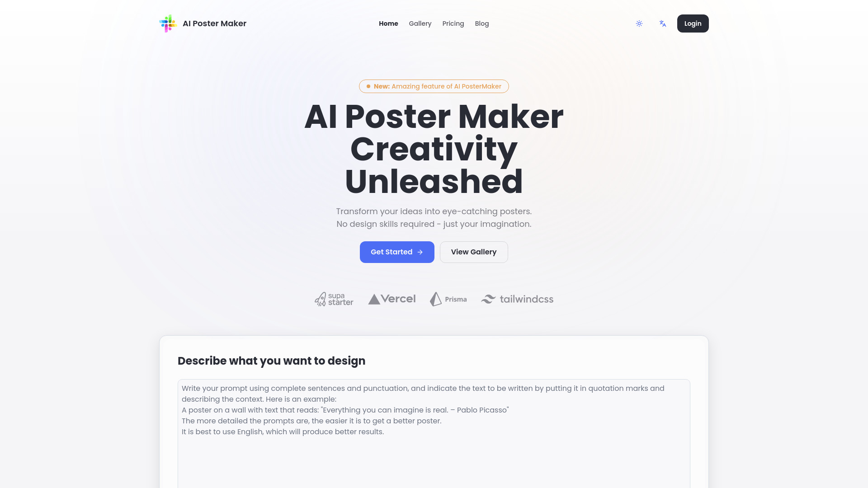Screen dimensions: 868x488
Task: Select the Home navigation tab
Action: (x=388, y=23)
